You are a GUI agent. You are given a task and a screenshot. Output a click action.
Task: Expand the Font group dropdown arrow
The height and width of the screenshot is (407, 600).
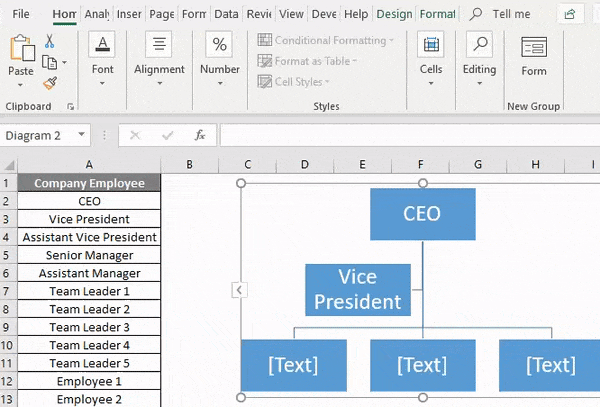pyautogui.click(x=102, y=83)
